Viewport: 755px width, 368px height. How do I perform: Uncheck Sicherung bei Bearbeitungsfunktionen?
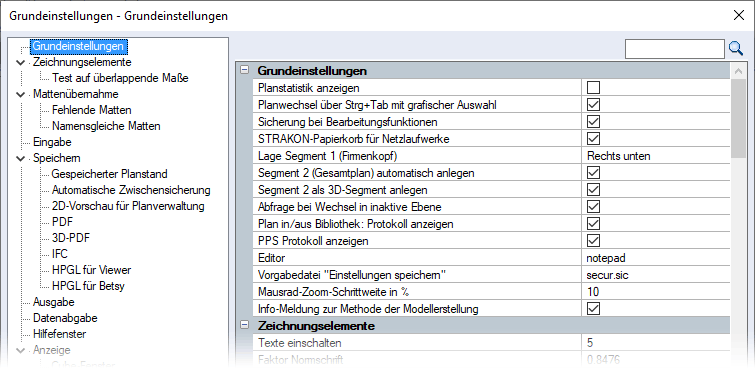point(593,121)
